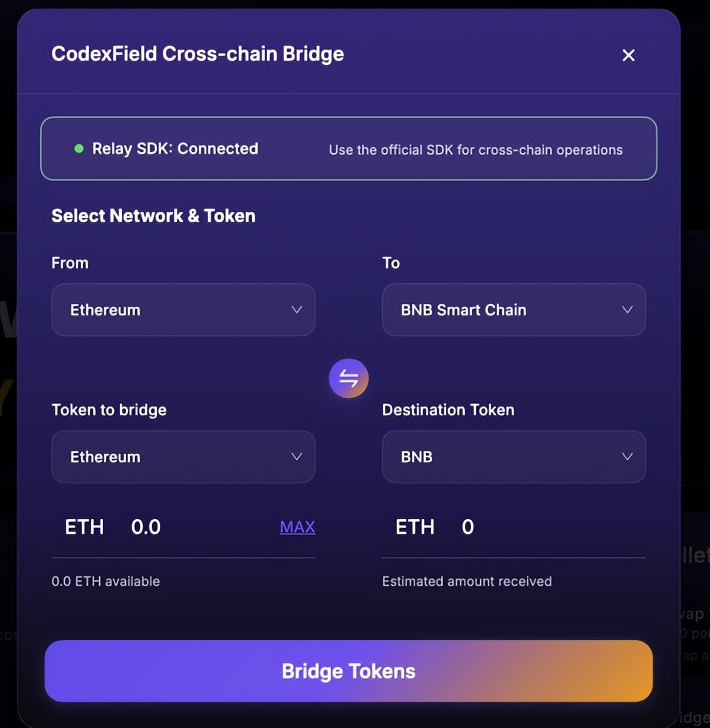Click the MAX amount link
710x728 pixels.
(297, 527)
